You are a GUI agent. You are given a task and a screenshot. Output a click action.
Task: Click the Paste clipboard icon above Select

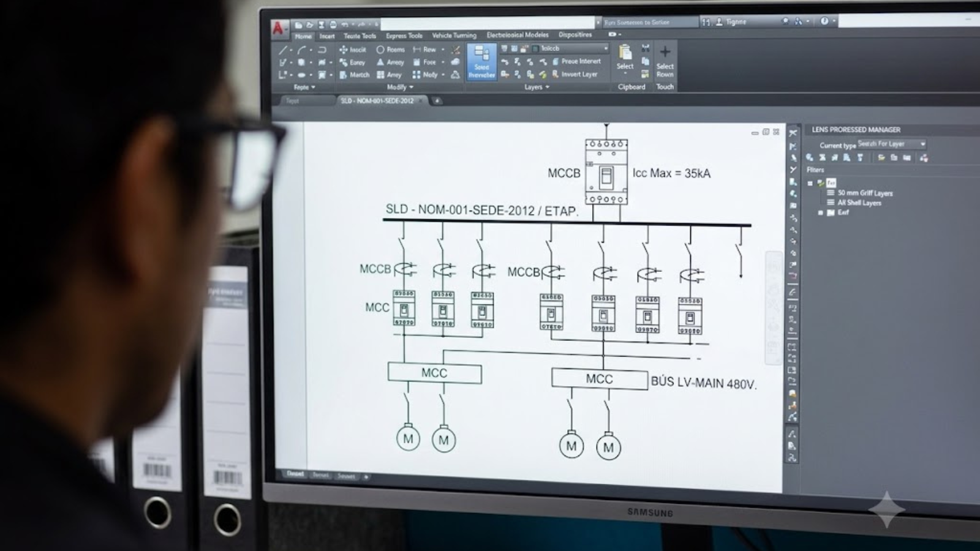point(625,51)
